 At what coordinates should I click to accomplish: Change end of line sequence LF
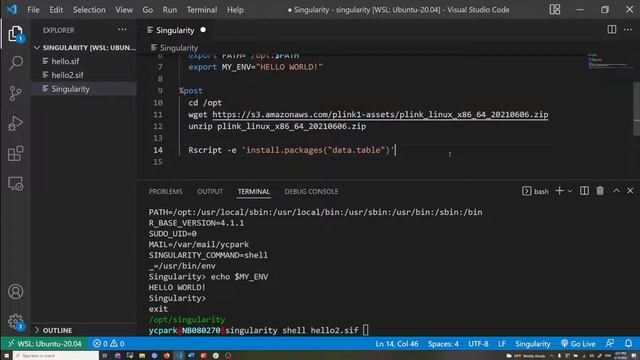pyautogui.click(x=502, y=344)
